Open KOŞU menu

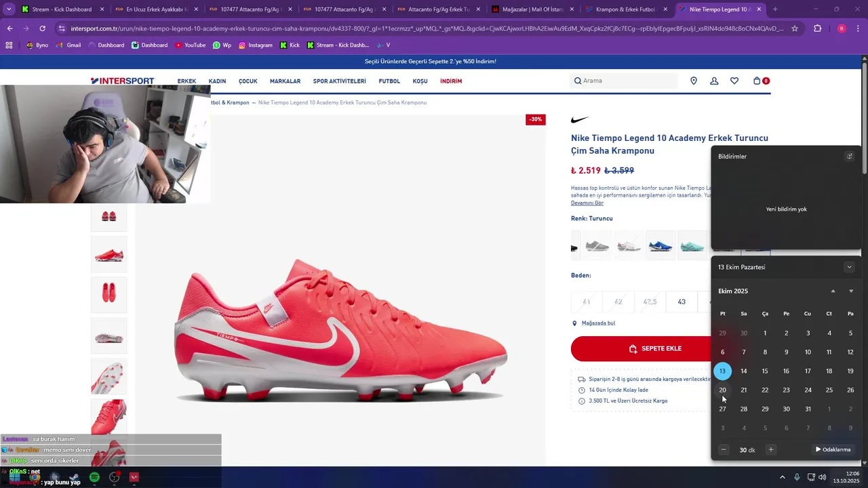pyautogui.click(x=420, y=81)
